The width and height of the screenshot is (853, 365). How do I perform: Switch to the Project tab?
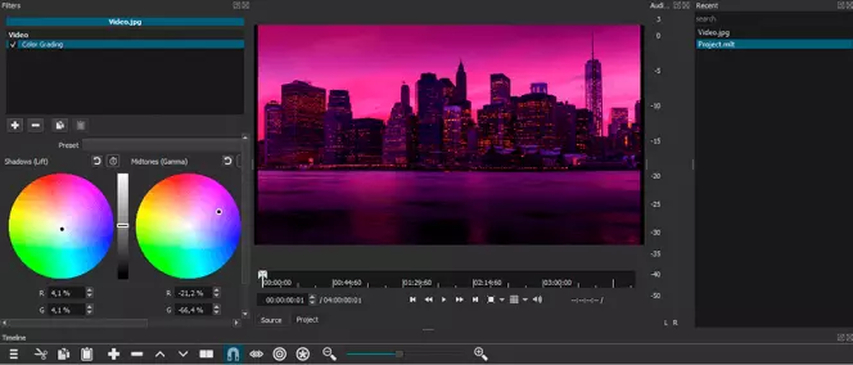pyautogui.click(x=307, y=320)
